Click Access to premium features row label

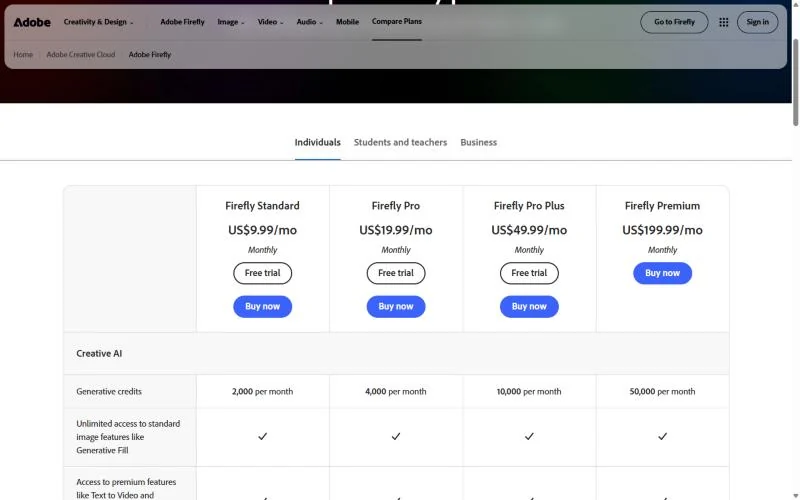click(126, 488)
